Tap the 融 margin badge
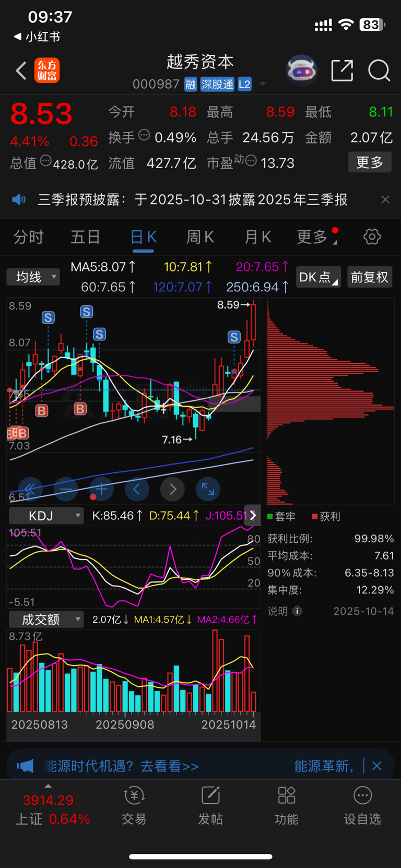This screenshot has height=868, width=401. tap(191, 85)
